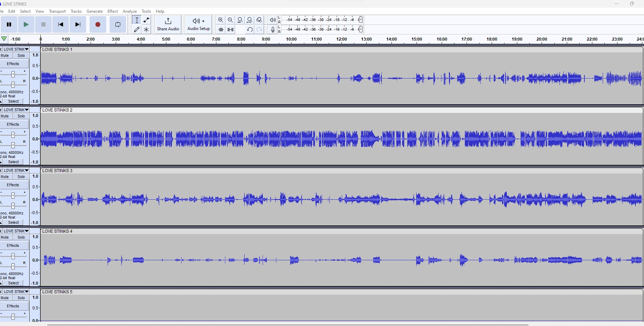This screenshot has width=644, height=326.
Task: Open second track's name dropdown menu
Action: (16, 110)
